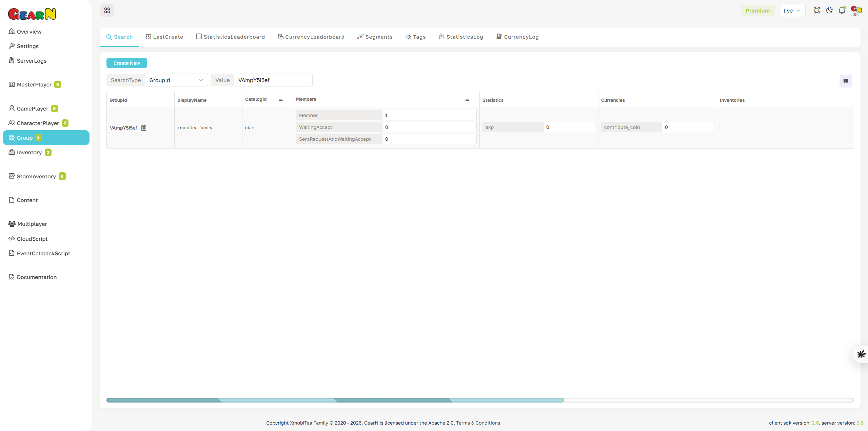Edit the Member count input field

[x=429, y=115]
